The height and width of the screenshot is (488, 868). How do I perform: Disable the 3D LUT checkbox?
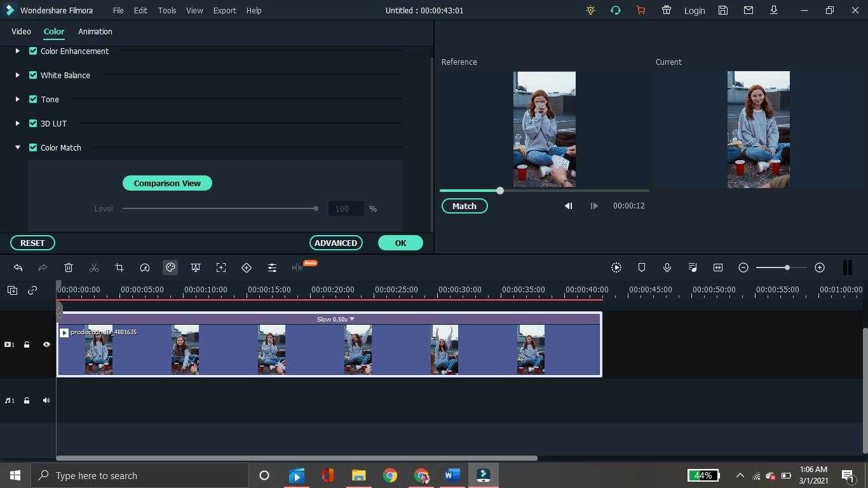33,123
